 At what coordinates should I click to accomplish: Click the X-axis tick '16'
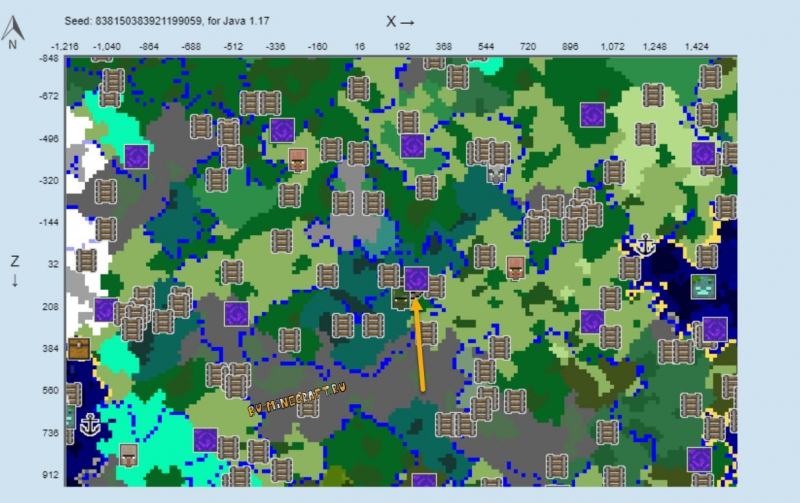point(360,46)
